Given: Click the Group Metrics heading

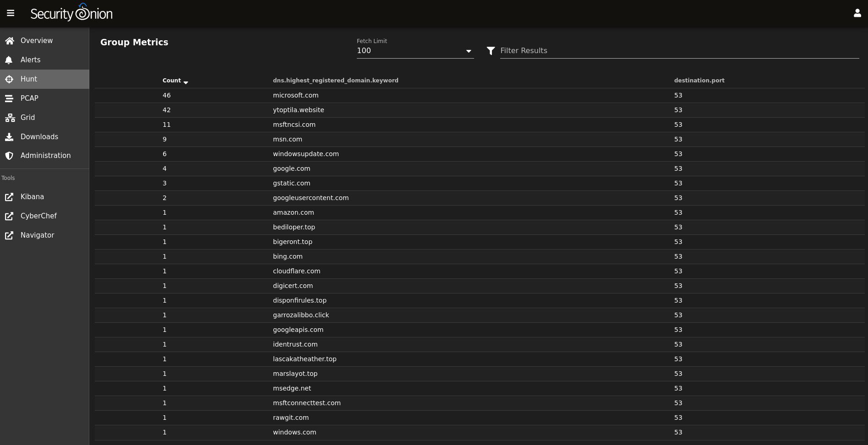Looking at the screenshot, I should [x=134, y=42].
